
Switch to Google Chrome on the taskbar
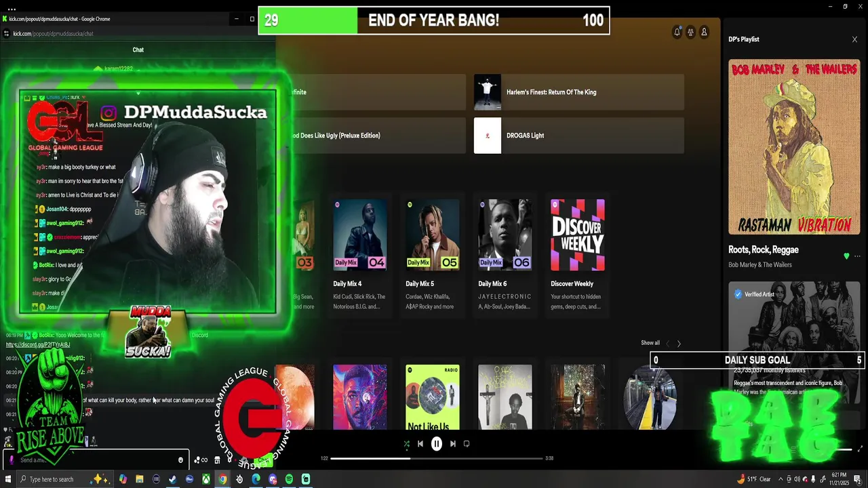tap(222, 479)
